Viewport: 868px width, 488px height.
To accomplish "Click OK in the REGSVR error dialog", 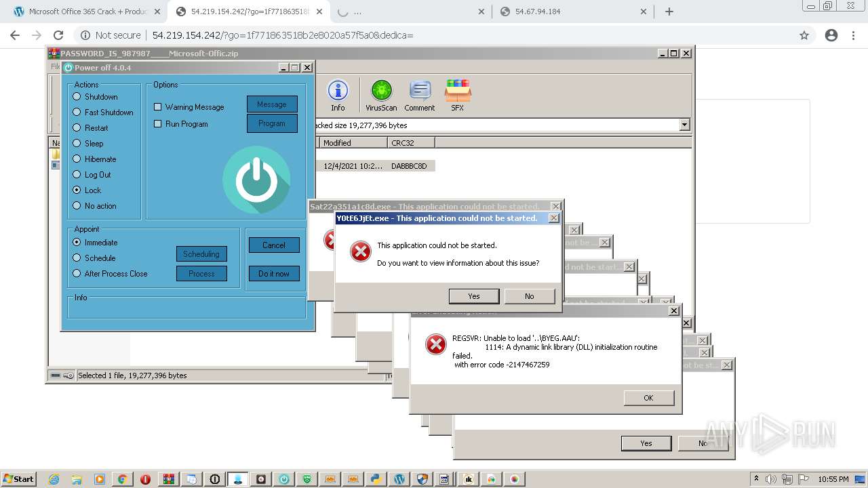I will point(648,398).
